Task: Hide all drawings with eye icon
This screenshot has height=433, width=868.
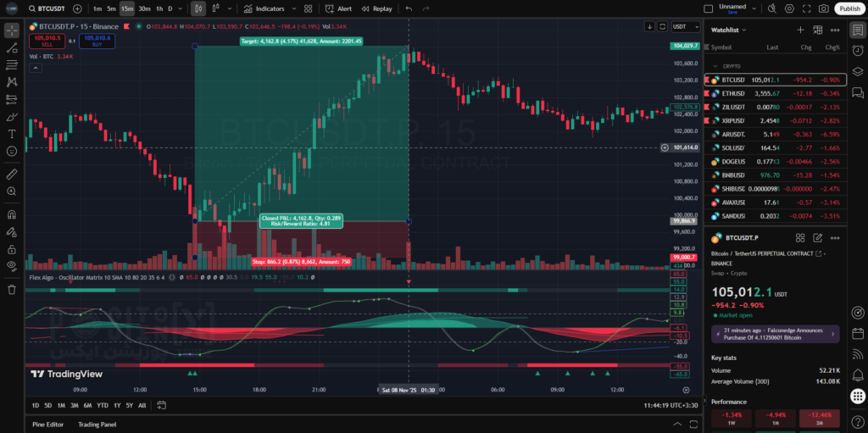Action: (x=12, y=266)
